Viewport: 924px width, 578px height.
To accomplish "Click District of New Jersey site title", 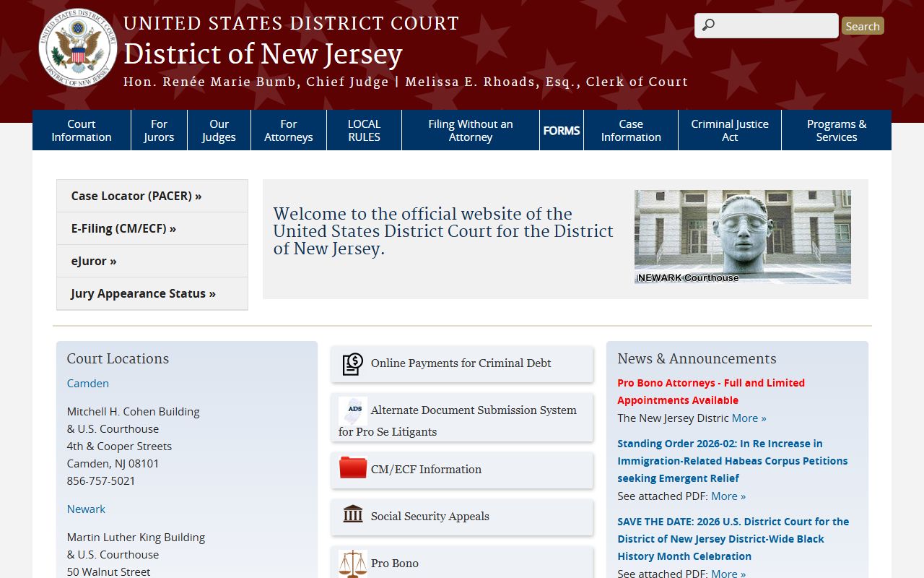I will (x=263, y=54).
